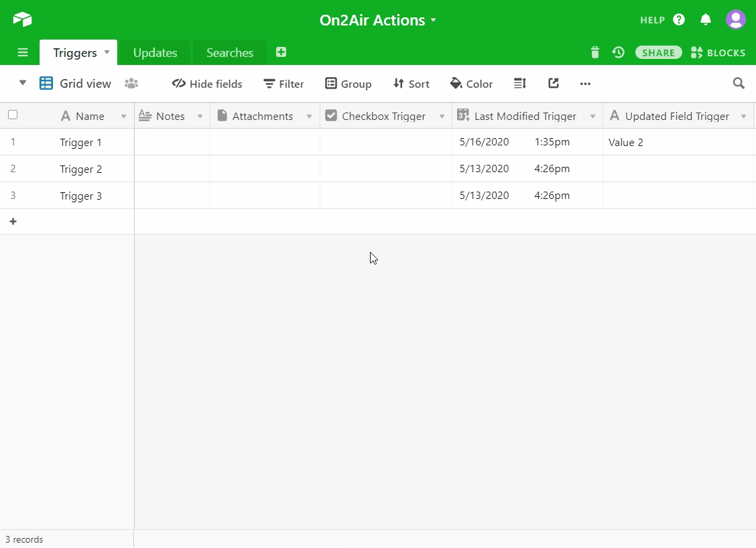Open base revision history icon
Image resolution: width=756 pixels, height=548 pixels.
tap(618, 52)
